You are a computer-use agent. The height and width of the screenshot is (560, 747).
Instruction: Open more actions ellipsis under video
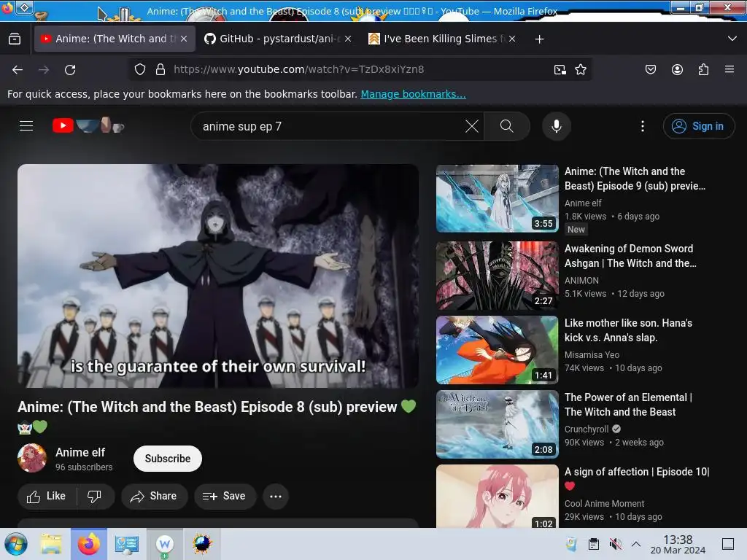[275, 496]
